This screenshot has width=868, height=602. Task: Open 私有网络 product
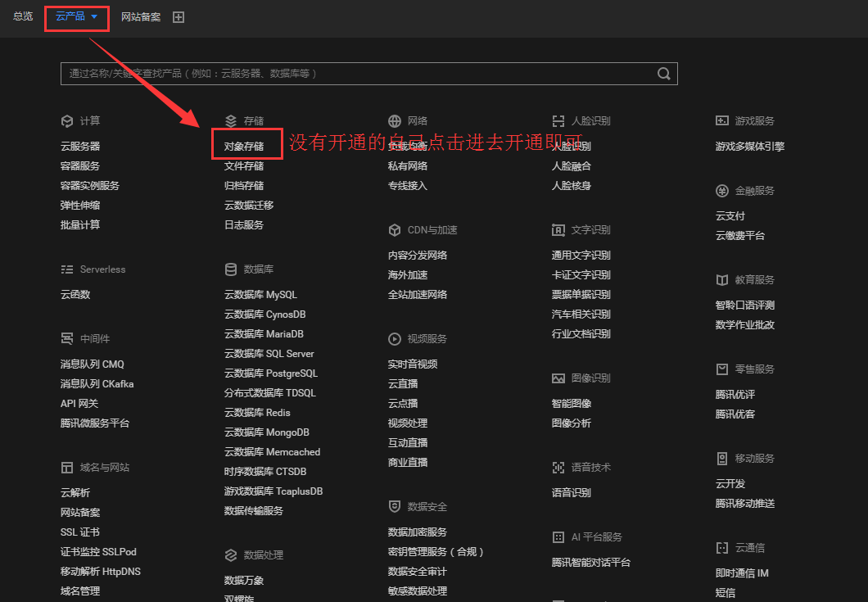click(408, 165)
